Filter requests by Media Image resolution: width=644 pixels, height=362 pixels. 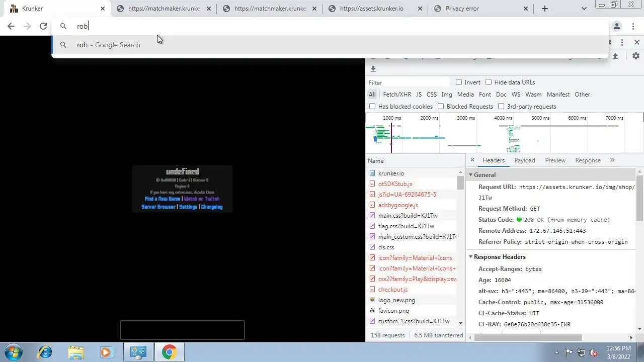465,95
